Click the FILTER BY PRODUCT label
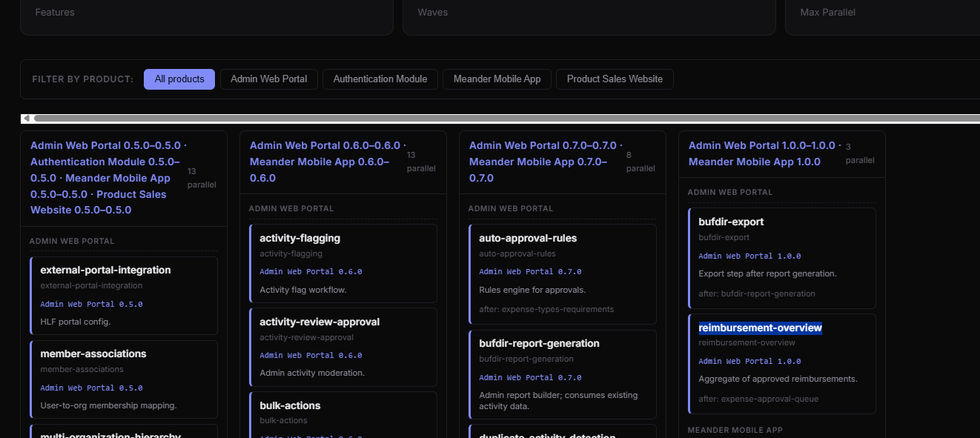The height and width of the screenshot is (438, 980). pyautogui.click(x=83, y=79)
